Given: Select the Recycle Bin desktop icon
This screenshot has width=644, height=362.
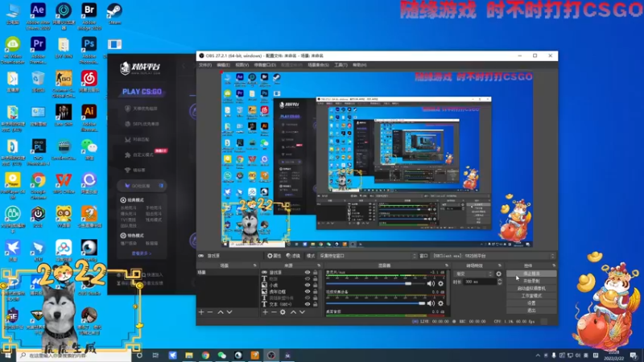Looking at the screenshot, I should pyautogui.click(x=38, y=82).
